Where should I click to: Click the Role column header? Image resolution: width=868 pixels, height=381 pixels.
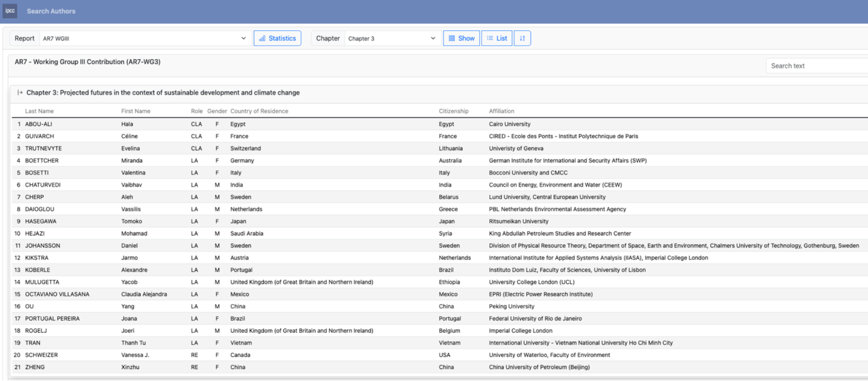[x=197, y=111]
